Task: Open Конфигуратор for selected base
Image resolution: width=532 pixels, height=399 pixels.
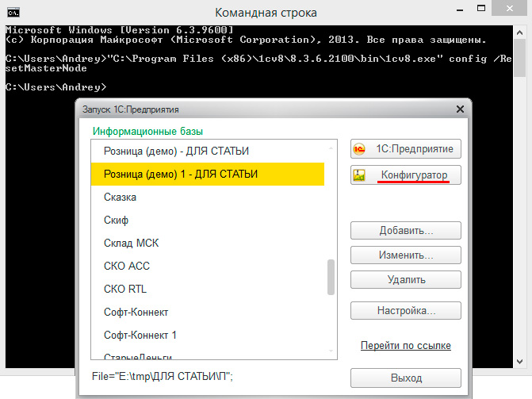Action: (405, 175)
